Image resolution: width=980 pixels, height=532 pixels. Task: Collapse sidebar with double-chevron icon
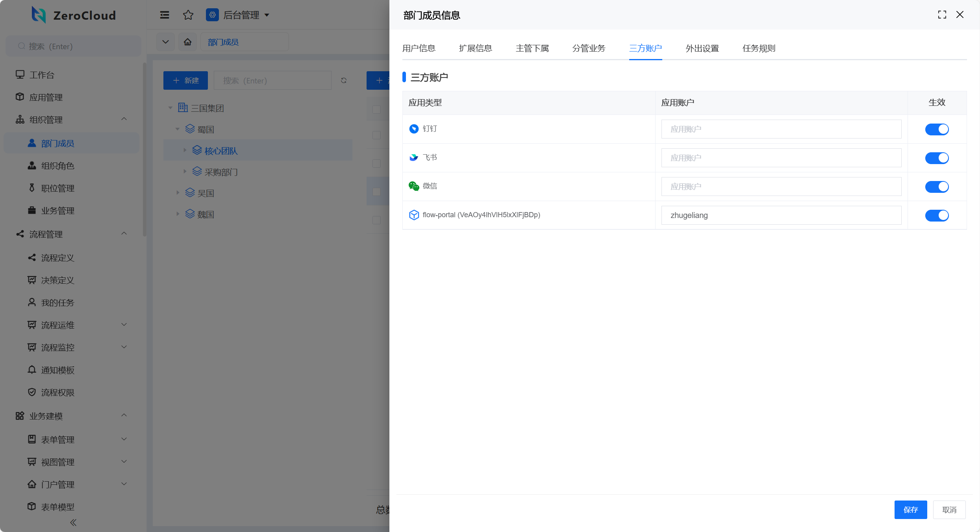click(x=73, y=523)
